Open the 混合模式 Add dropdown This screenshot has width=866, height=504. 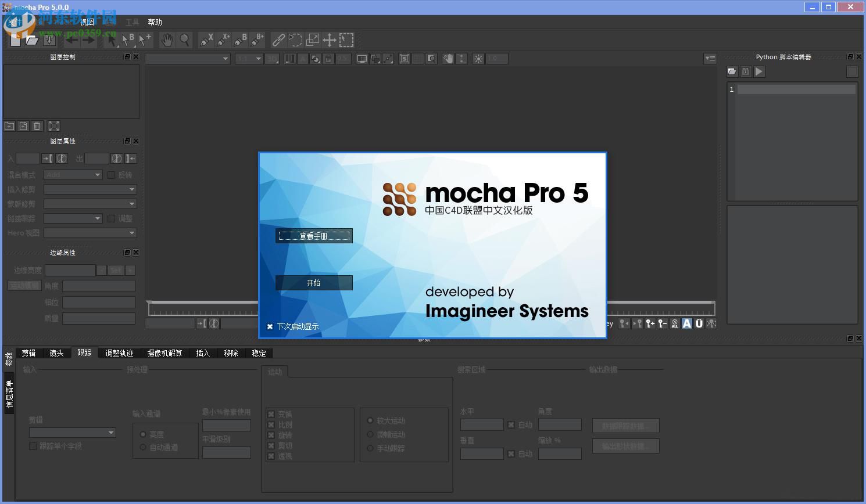pos(72,174)
